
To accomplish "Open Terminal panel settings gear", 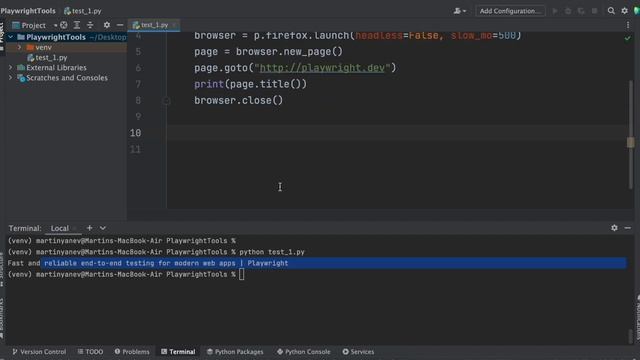I will point(614,228).
